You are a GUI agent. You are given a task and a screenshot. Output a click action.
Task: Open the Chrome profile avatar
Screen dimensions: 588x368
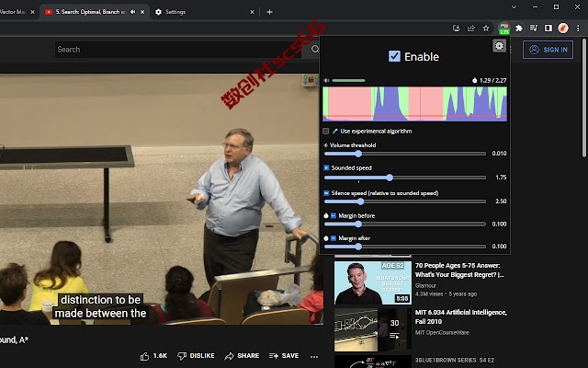(563, 29)
